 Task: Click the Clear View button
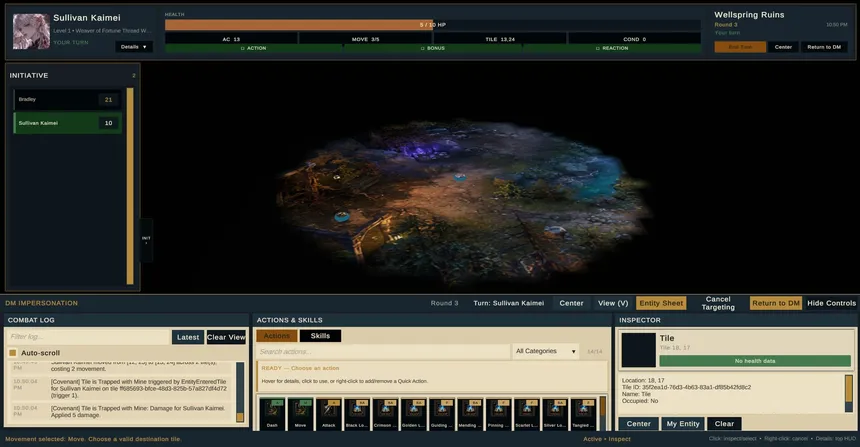[226, 337]
